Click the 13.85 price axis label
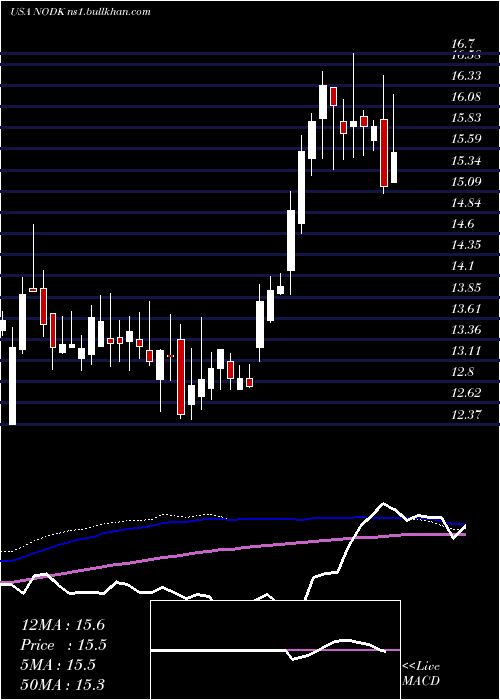 (466, 288)
